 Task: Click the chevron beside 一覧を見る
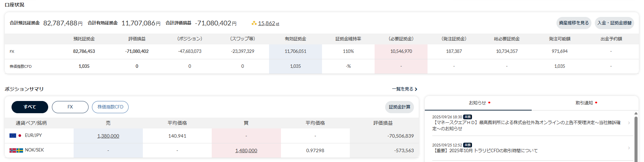[416, 89]
